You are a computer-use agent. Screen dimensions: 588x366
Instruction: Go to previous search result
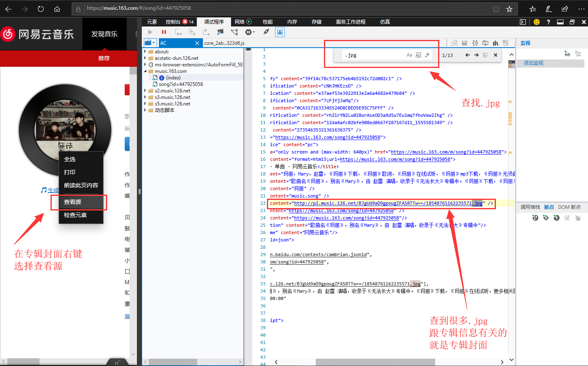[x=467, y=55]
